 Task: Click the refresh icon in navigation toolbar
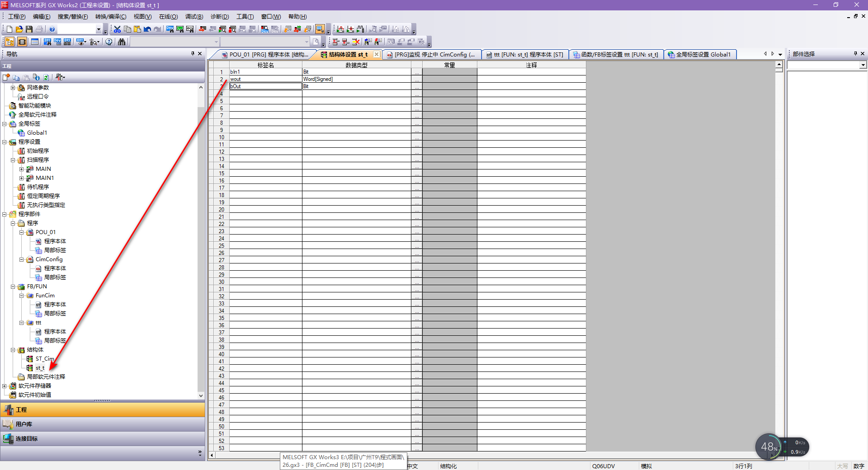pos(46,77)
